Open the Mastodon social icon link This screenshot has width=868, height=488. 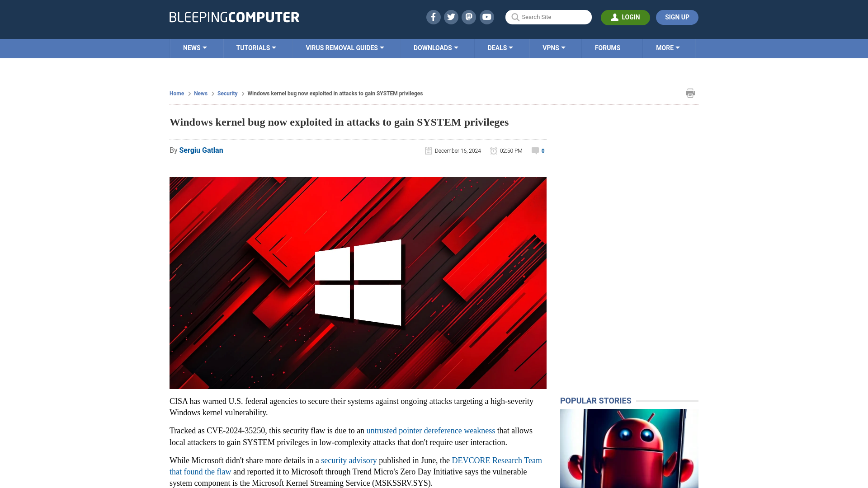pos(469,17)
